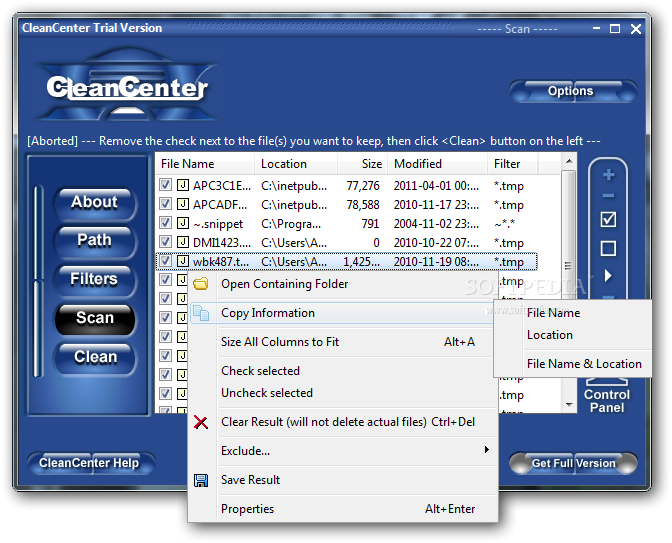Select Copy Information menu entry
This screenshot has width=672, height=543.
[342, 313]
